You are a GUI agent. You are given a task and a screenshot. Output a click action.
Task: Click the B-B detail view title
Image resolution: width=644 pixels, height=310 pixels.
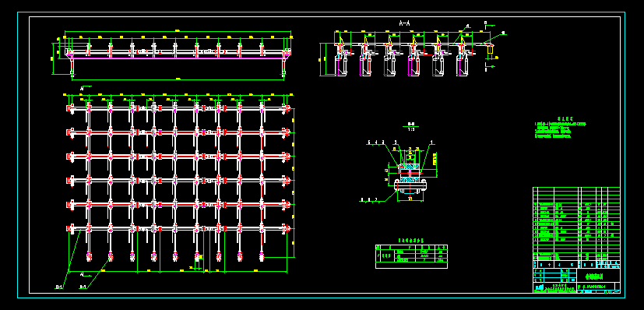[410, 123]
